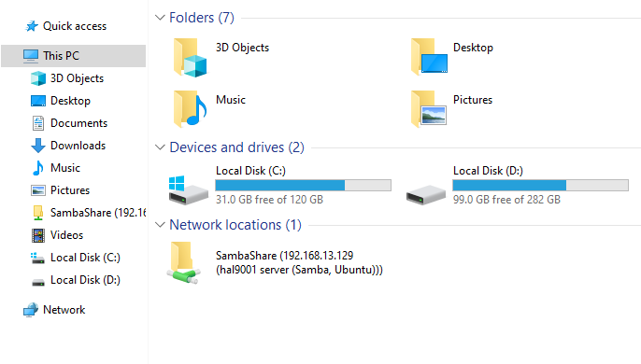Click the Pictures icon in the sidebar
Image resolution: width=641 pixels, height=364 pixels.
tap(38, 190)
